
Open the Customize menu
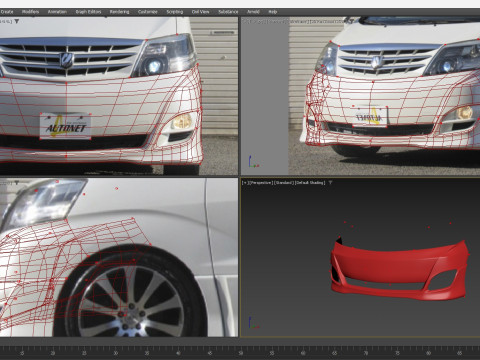[x=148, y=12]
